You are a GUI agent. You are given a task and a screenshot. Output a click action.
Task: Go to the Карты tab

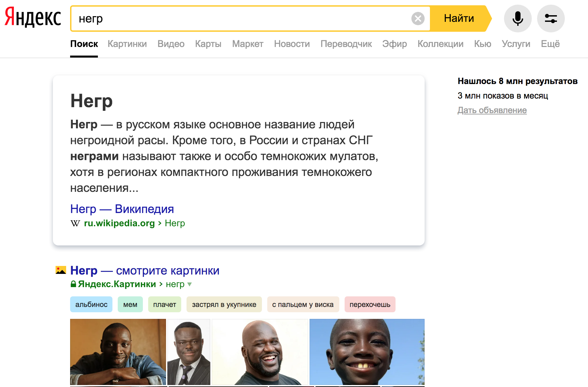point(208,44)
